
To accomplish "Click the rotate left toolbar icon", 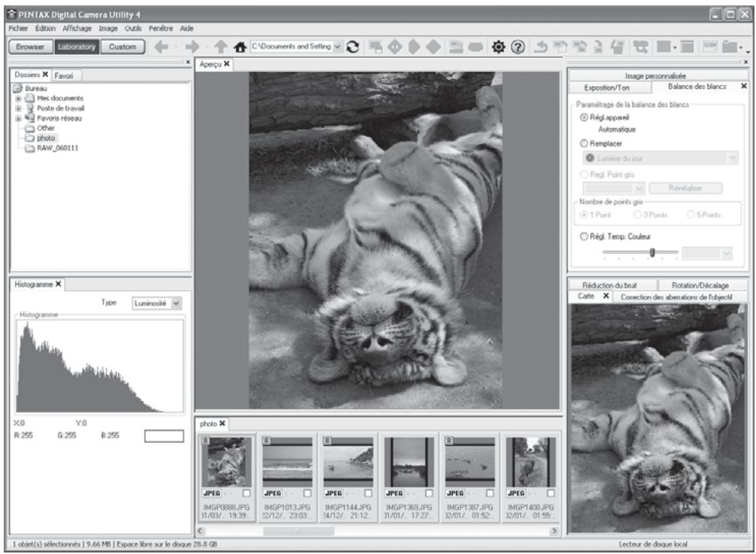I will point(541,46).
